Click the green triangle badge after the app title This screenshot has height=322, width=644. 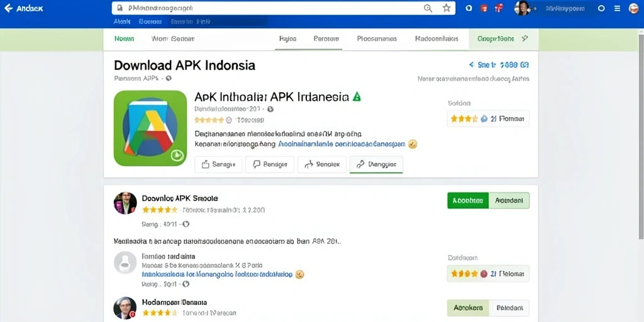357,97
